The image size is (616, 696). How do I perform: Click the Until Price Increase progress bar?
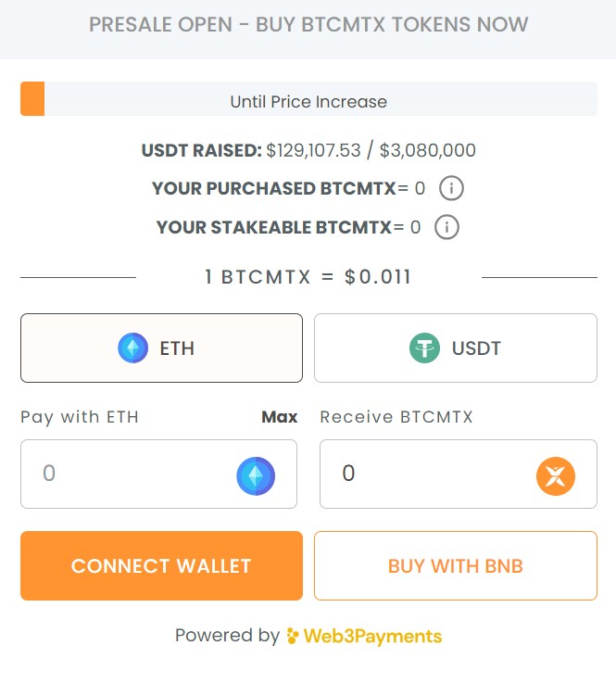(x=308, y=98)
